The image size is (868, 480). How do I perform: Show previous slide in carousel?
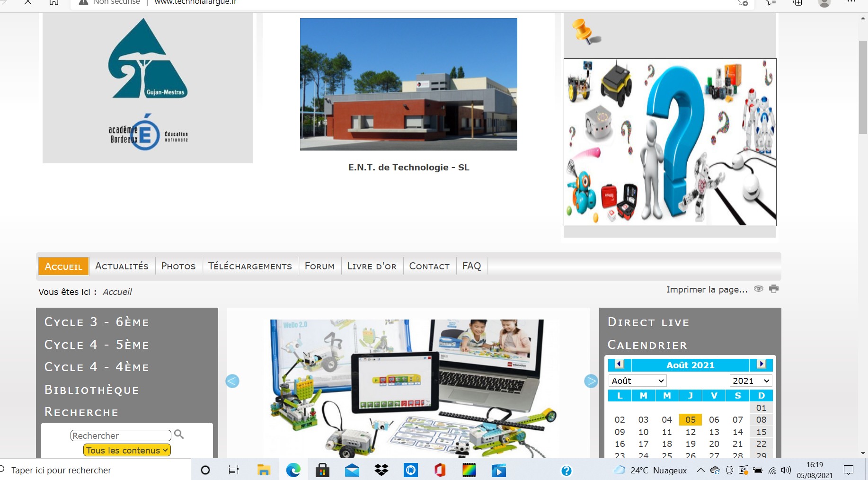coord(232,381)
